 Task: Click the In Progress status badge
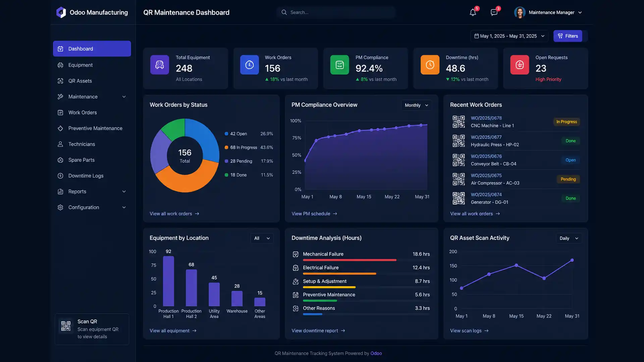(x=567, y=122)
